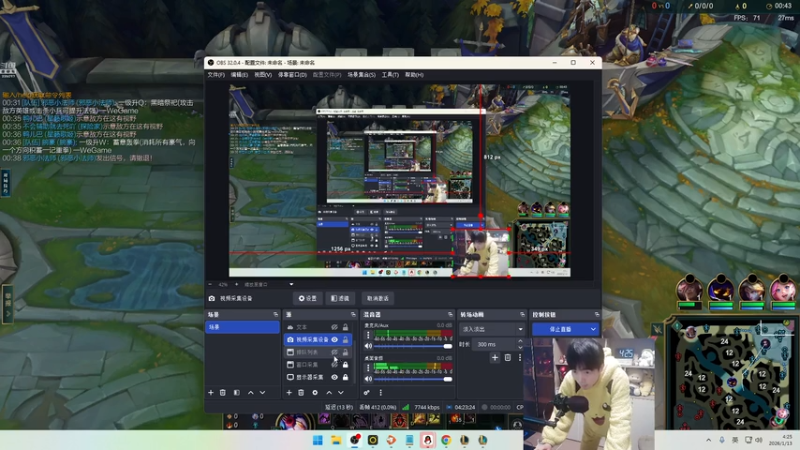This screenshot has height=450, width=800.
Task: Open advanced audio properties gears icon
Action: pos(366,392)
